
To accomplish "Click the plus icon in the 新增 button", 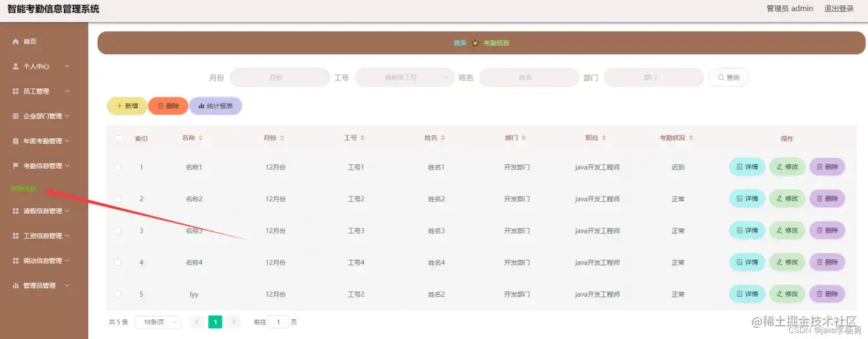I will [x=119, y=106].
